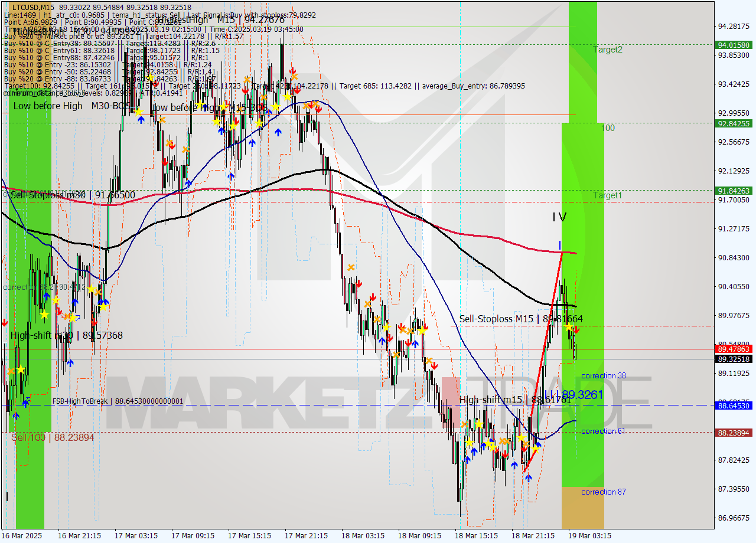The height and width of the screenshot is (543, 756).
Task: Select the correction 38 annotation
Action: pyautogui.click(x=603, y=375)
